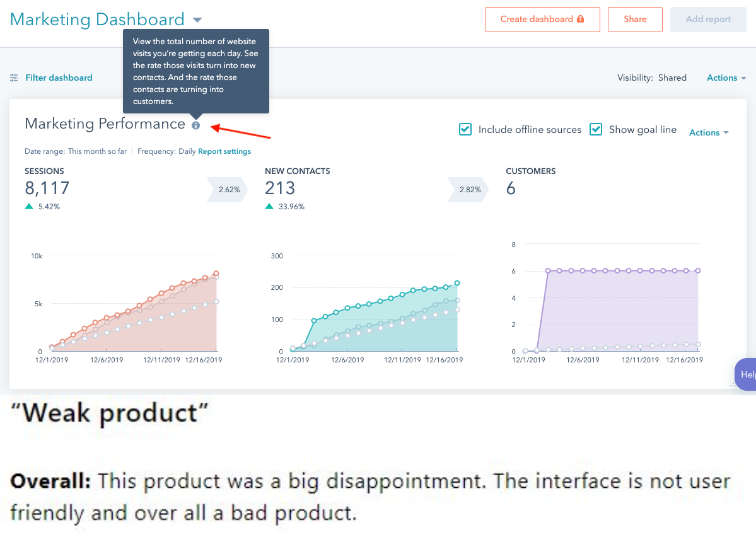Click the green triangle under Sessions

click(29, 206)
